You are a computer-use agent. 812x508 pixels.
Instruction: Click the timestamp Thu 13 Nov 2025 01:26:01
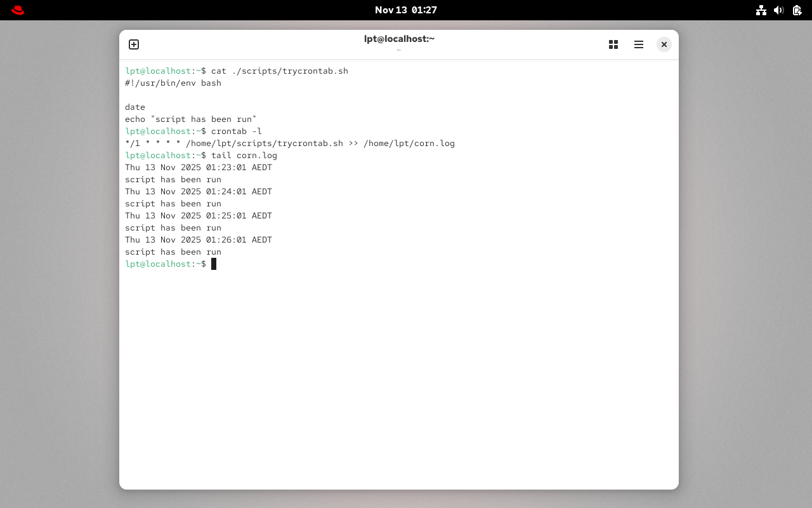186,239
